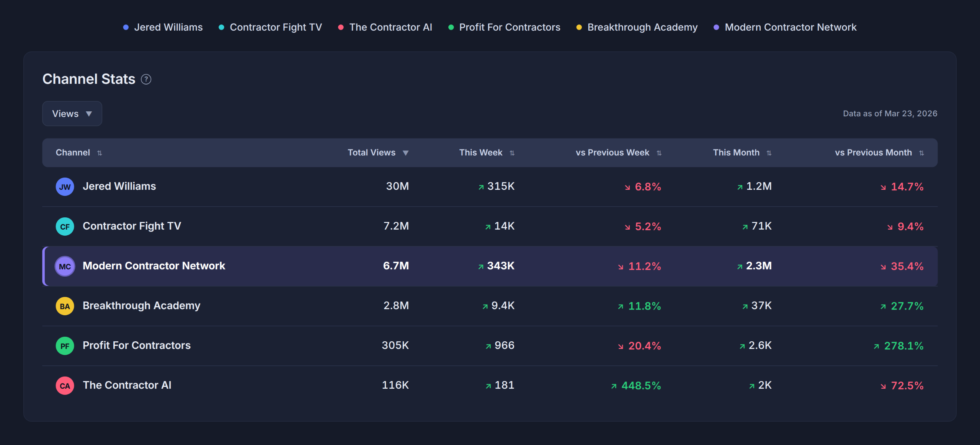This screenshot has width=980, height=445.
Task: Click the sort arrows next to Channel header
Action: (100, 153)
